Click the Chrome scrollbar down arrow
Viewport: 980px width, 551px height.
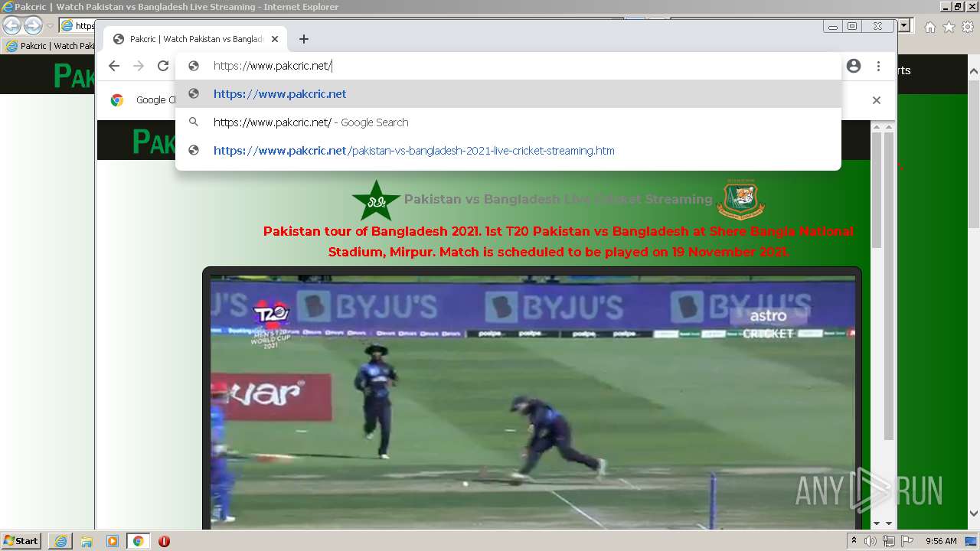coord(888,523)
